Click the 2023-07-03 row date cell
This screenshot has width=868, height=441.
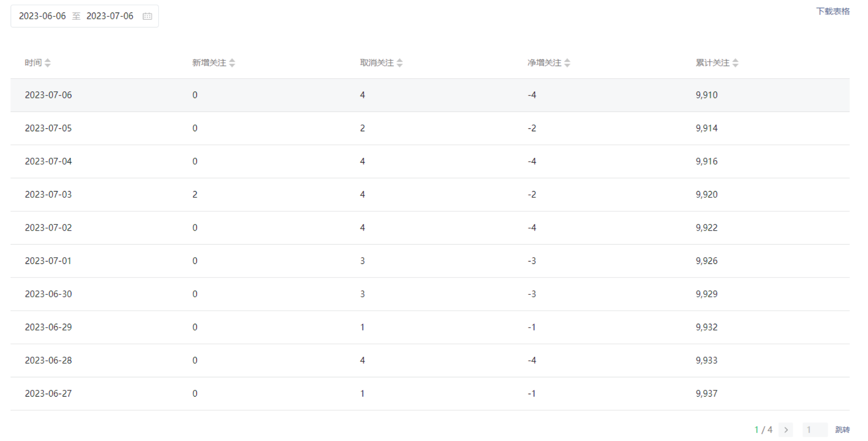[48, 194]
